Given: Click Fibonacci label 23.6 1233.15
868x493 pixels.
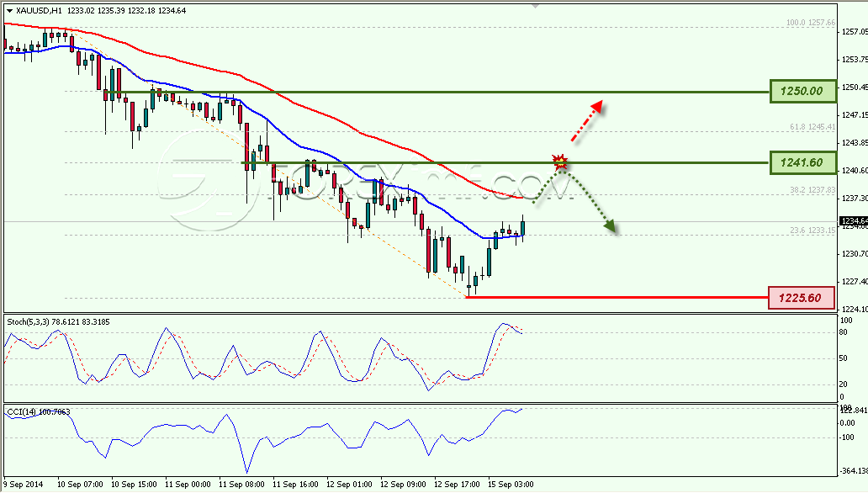Looking at the screenshot, I should click(x=812, y=230).
